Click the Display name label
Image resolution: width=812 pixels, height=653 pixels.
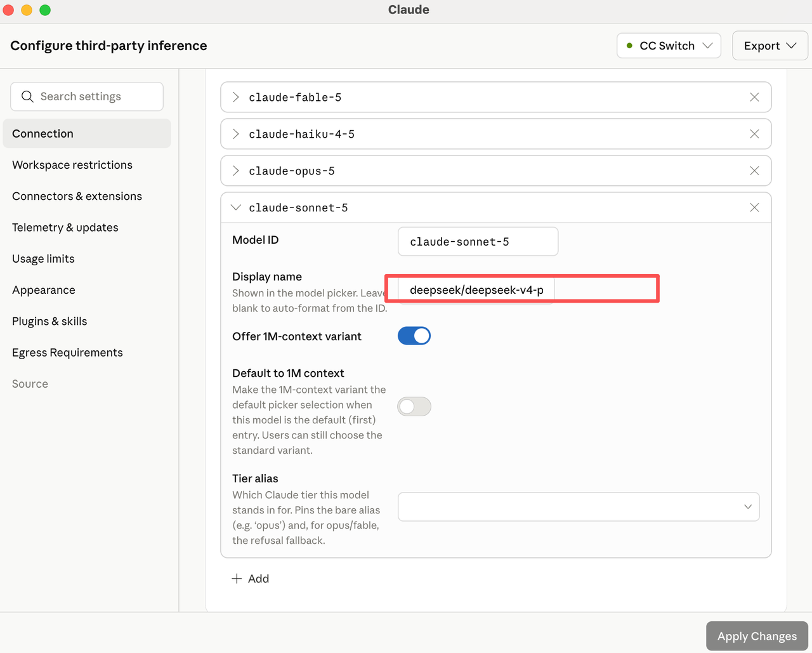click(x=267, y=277)
